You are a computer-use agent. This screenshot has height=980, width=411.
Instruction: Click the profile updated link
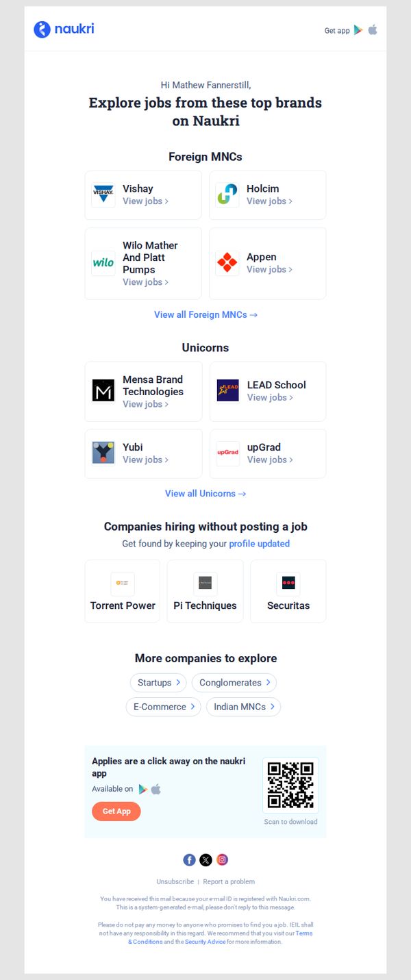pyautogui.click(x=260, y=544)
